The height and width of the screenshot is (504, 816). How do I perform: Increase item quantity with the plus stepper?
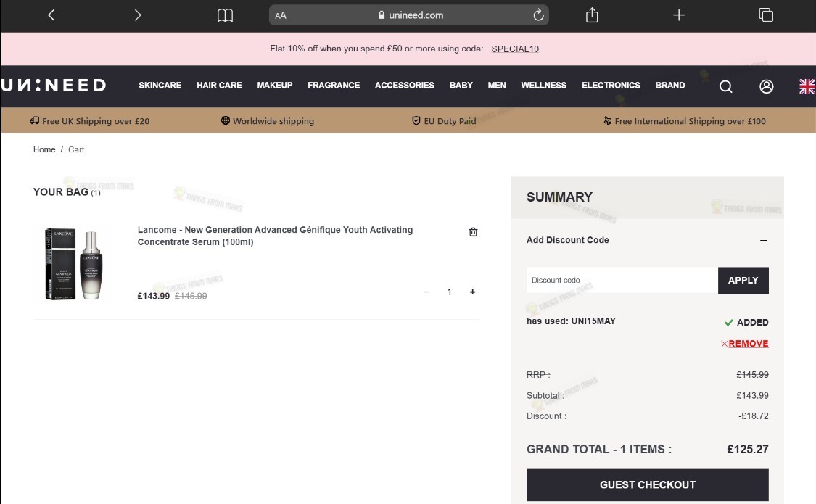coord(472,292)
